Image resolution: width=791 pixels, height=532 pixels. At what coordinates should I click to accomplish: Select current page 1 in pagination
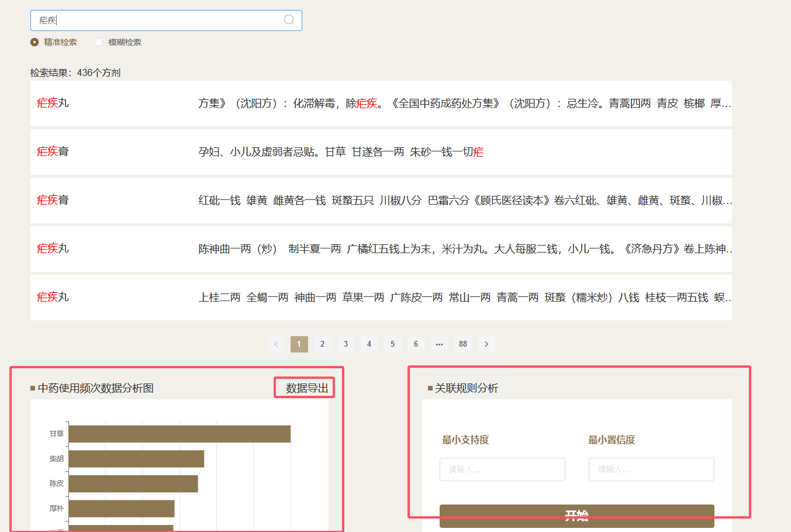pyautogui.click(x=299, y=344)
